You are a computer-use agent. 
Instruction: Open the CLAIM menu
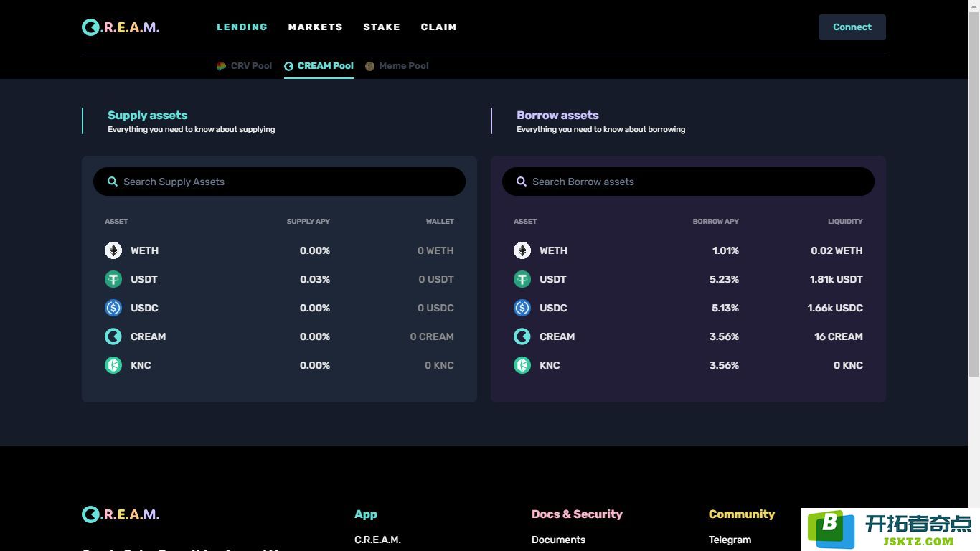coord(439,27)
